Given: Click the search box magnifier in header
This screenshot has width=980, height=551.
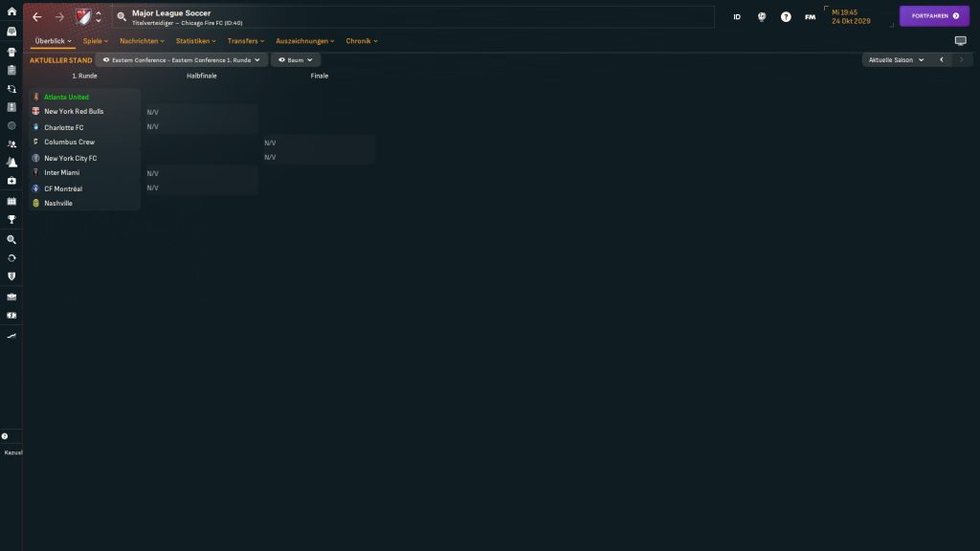Looking at the screenshot, I should pyautogui.click(x=122, y=16).
